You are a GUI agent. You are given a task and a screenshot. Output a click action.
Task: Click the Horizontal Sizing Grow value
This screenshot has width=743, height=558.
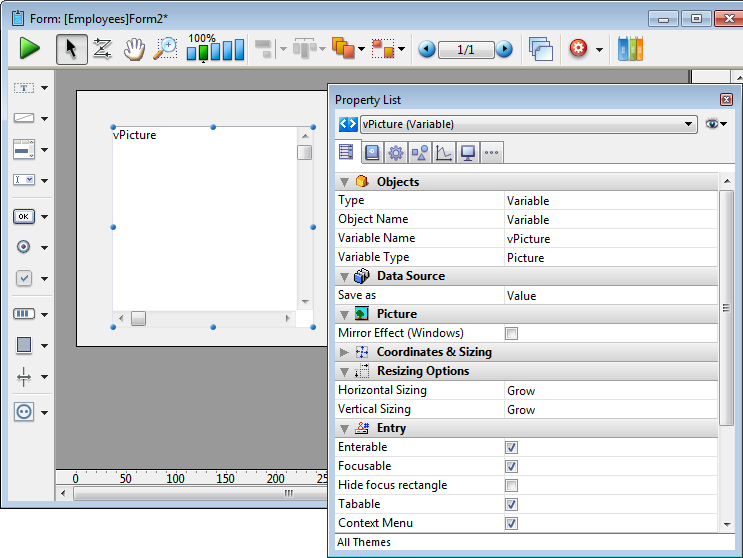(521, 390)
